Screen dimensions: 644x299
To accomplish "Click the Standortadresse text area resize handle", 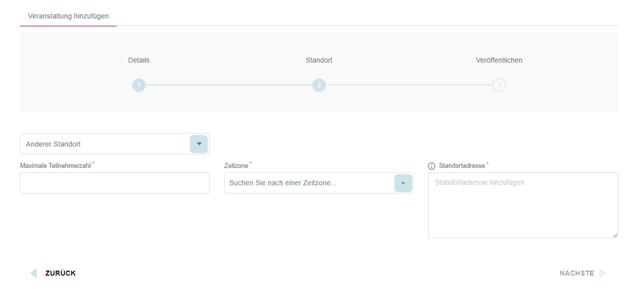I will click(x=615, y=235).
